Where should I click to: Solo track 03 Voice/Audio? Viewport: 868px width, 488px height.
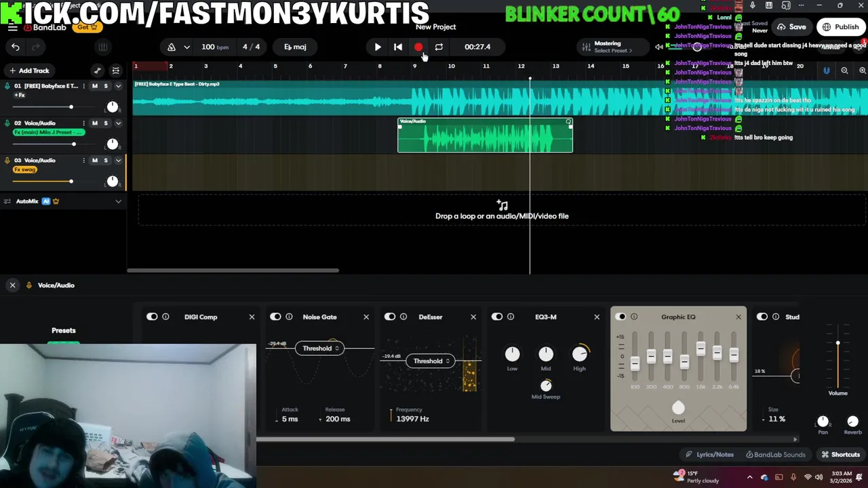tap(106, 161)
